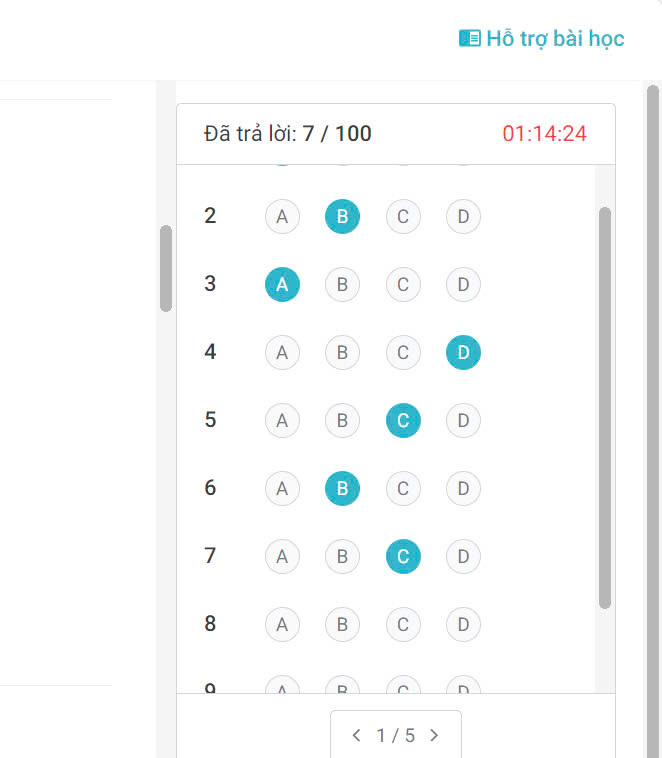Pick option D for question 6

click(x=463, y=488)
